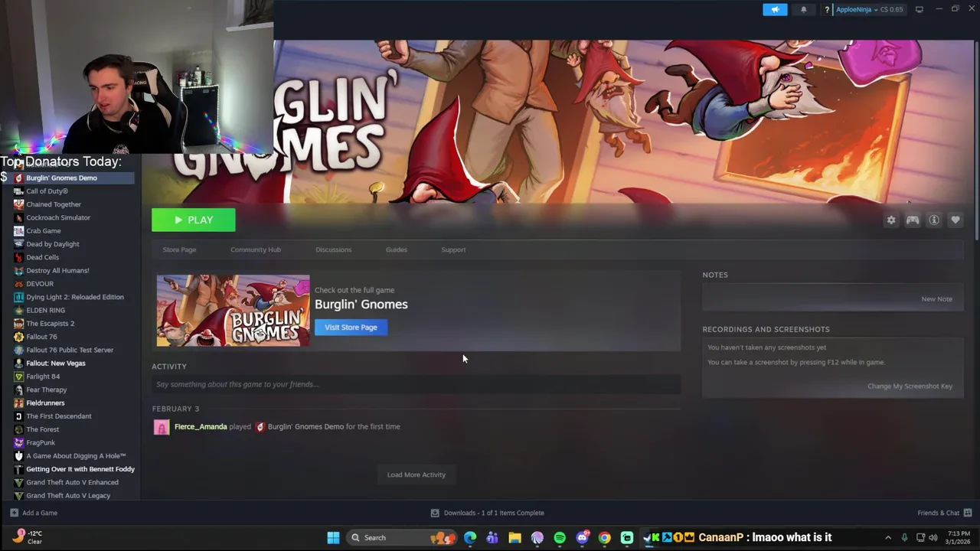This screenshot has height=551, width=980.
Task: Select Grand Theft Auto V Legacy
Action: (67, 495)
